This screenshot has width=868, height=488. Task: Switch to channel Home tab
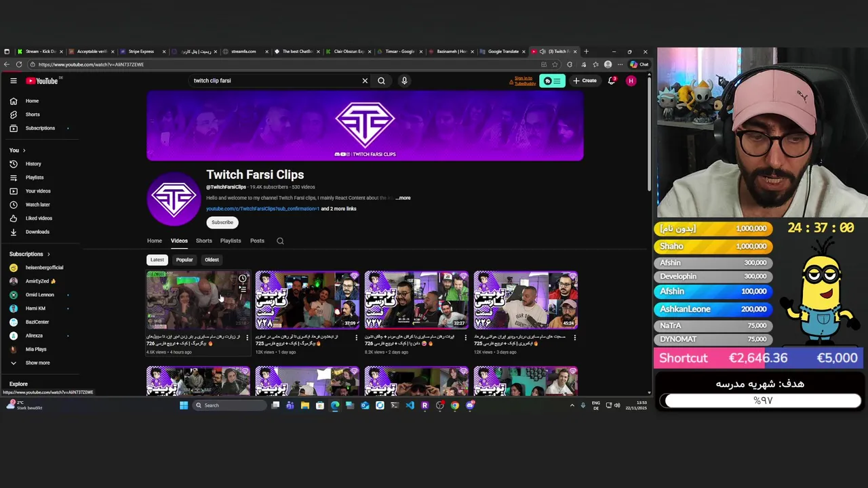[x=155, y=241]
